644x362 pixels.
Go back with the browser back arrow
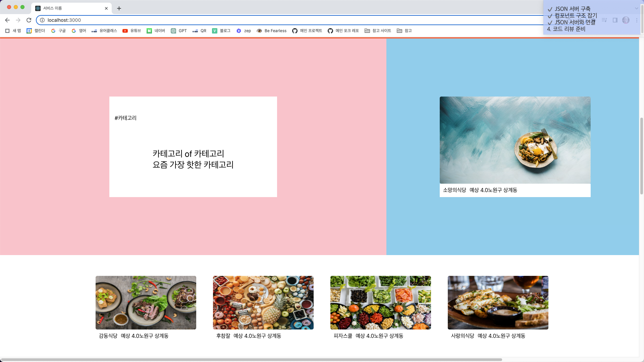point(7,20)
